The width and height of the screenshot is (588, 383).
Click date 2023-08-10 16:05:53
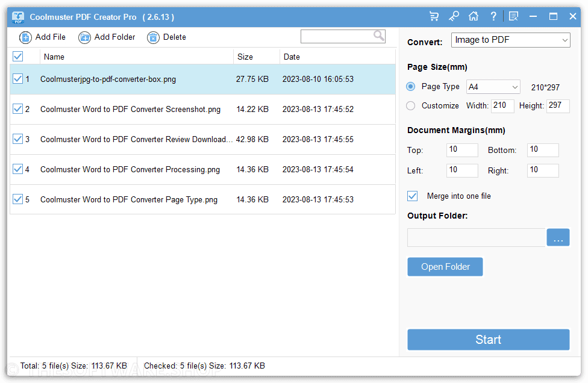(x=317, y=79)
